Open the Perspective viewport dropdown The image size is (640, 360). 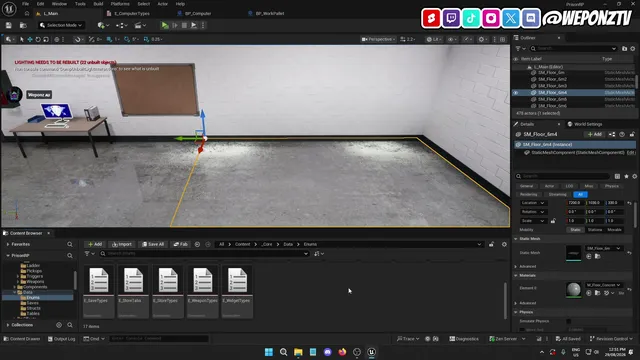378,39
